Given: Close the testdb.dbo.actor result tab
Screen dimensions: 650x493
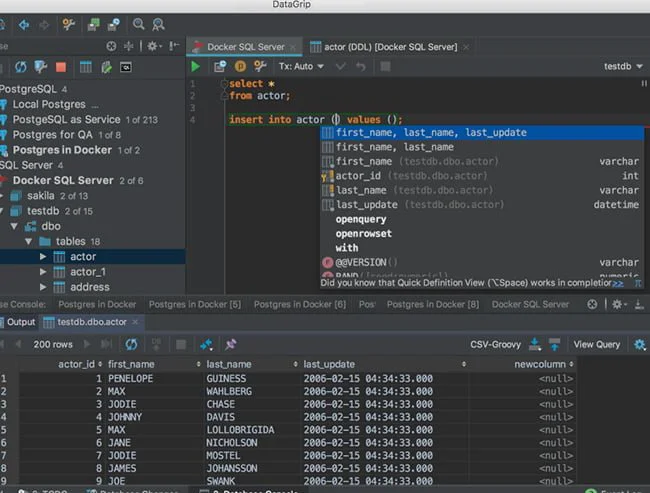Looking at the screenshot, I should coord(135,322).
